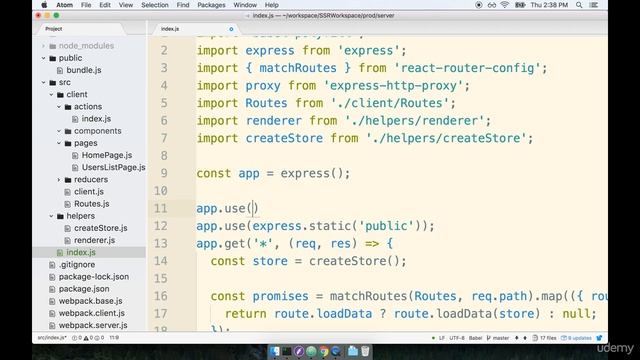Collapse the src folder

pos(43,82)
